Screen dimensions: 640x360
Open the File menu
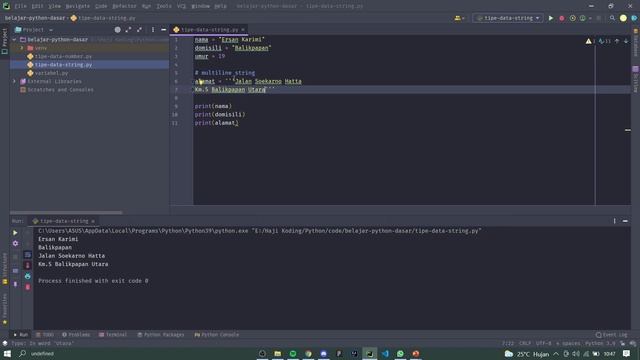(20, 6)
